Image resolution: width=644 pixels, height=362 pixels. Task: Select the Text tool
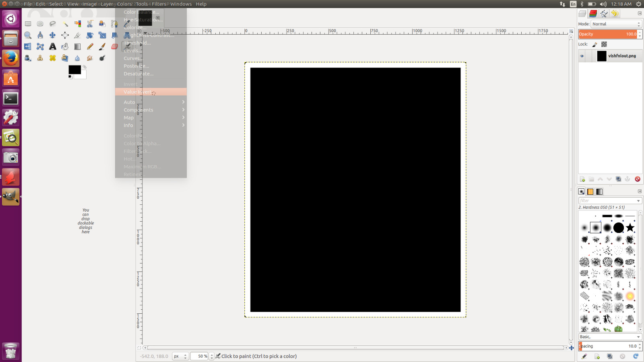click(53, 47)
